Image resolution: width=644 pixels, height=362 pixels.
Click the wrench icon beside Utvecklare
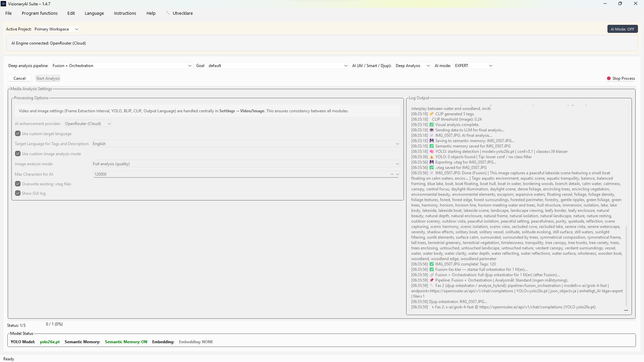point(168,13)
